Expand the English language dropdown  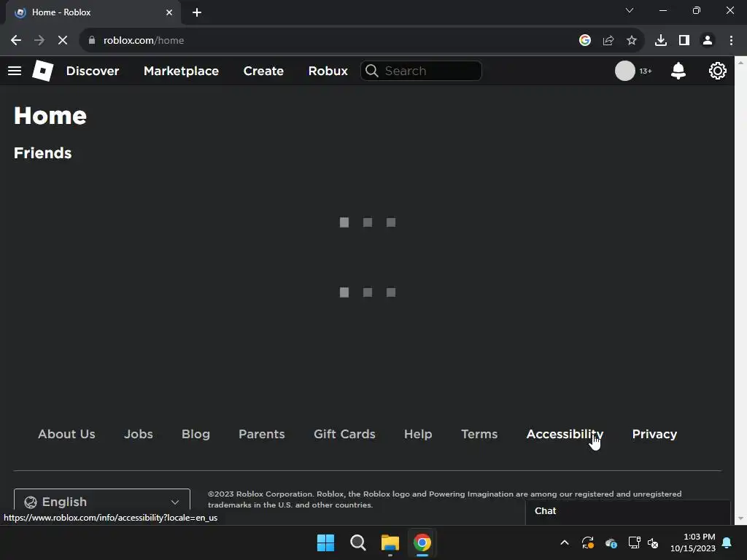coord(102,502)
